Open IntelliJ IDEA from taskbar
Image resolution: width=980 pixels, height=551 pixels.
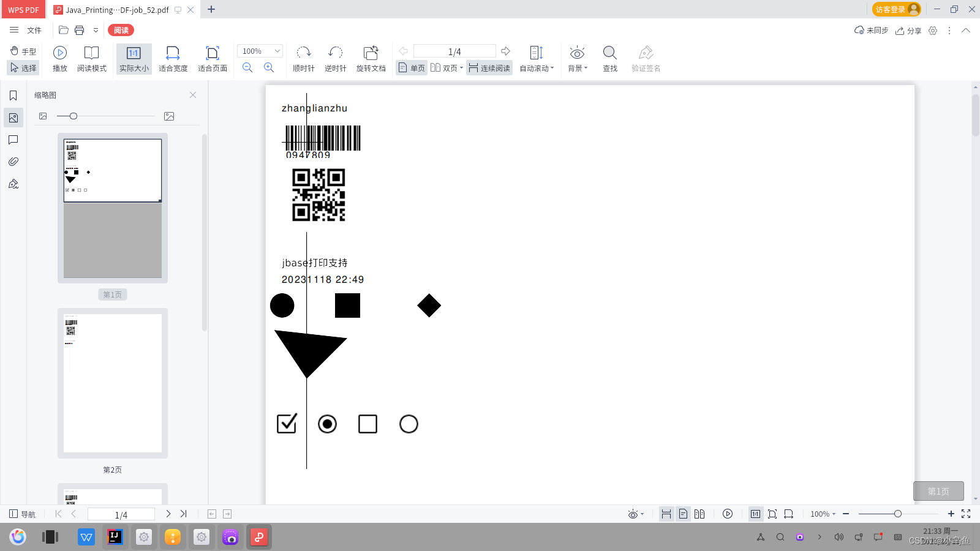(x=115, y=537)
